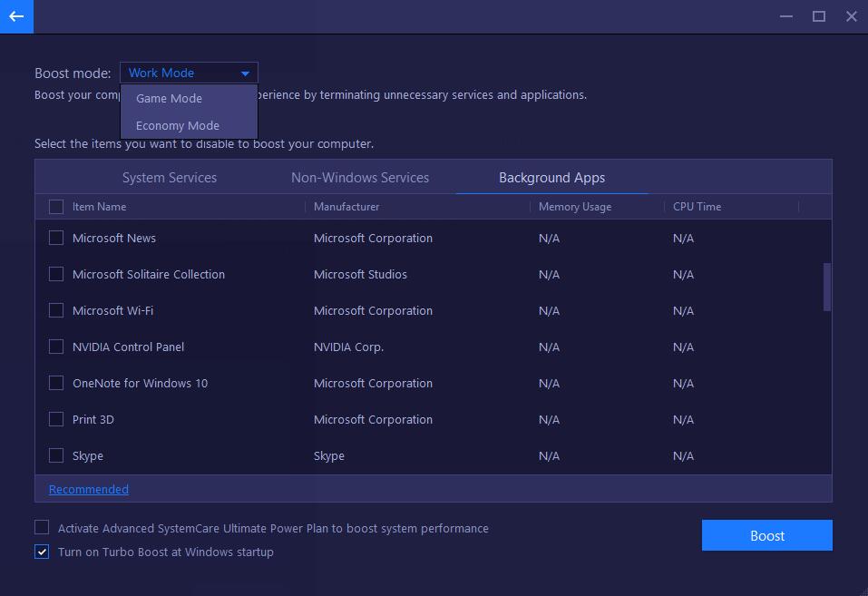Image resolution: width=868 pixels, height=596 pixels.
Task: Click the Manufacturer column header
Action: coord(346,207)
